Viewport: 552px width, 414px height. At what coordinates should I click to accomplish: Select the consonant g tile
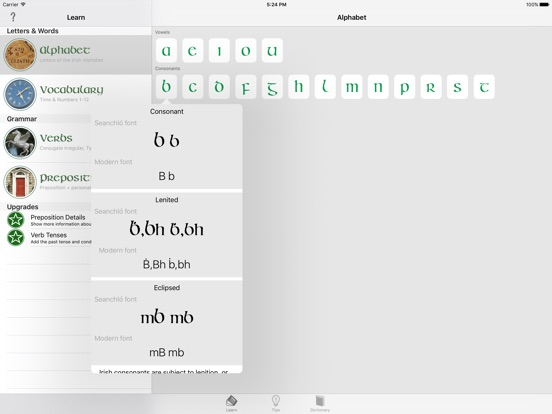coord(272,87)
